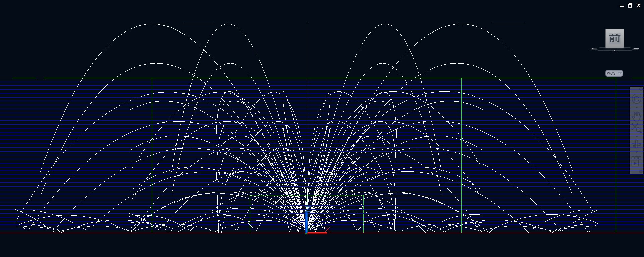644x257 pixels.
Task: Restore down the drawing window
Action: coord(630,5)
